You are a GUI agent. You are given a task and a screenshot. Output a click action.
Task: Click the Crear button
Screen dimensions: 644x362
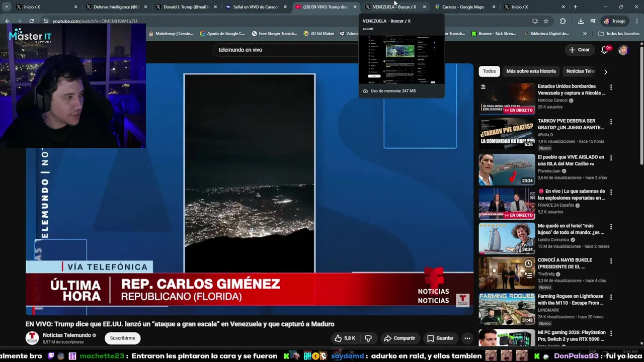pos(579,50)
